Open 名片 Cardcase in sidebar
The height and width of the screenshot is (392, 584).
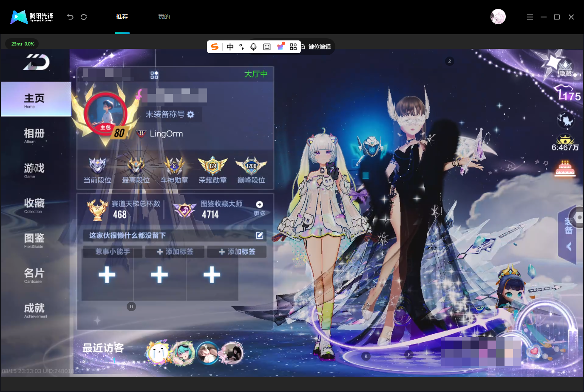34,276
